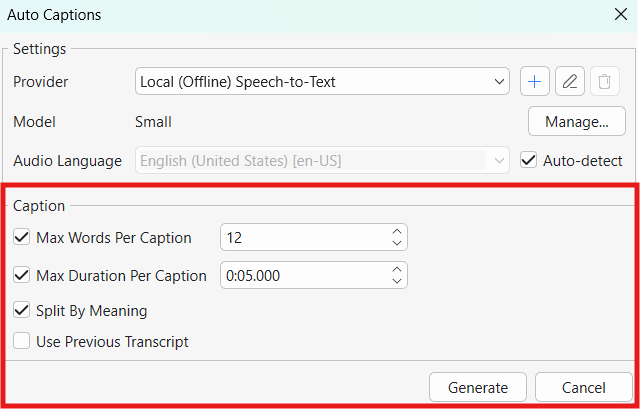Click the duration field showing 0:05.000

(314, 275)
